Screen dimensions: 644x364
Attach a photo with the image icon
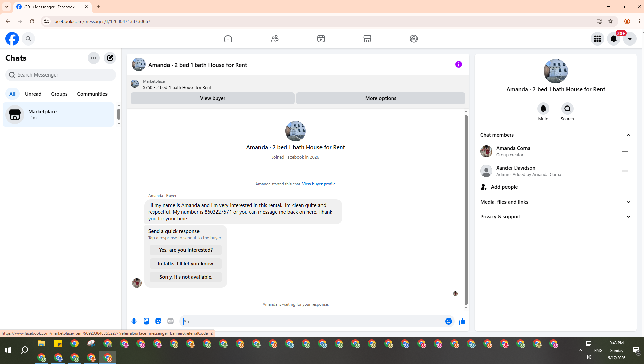point(146,322)
